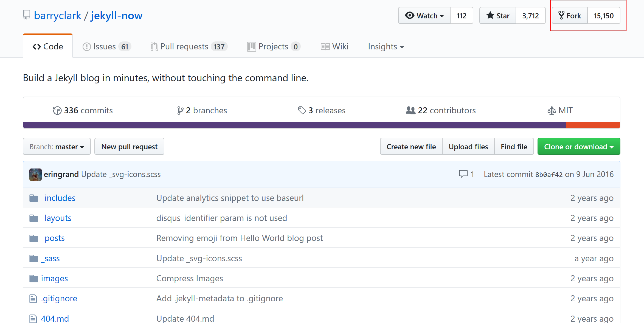This screenshot has width=644, height=323.
Task: Click the contributors people icon
Action: (x=410, y=110)
